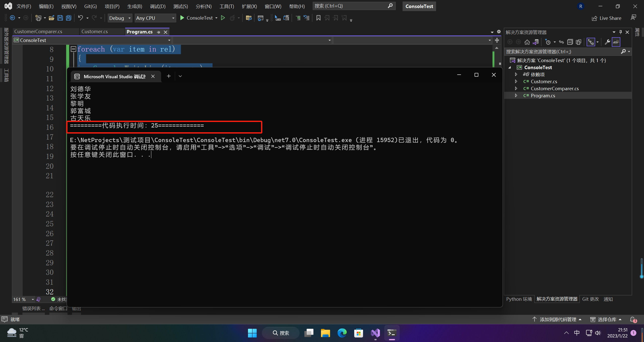Open File Explorer from the taskbar

click(x=325, y=333)
